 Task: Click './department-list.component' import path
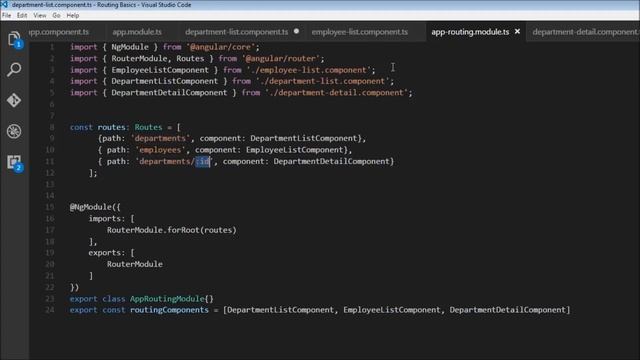[322, 81]
